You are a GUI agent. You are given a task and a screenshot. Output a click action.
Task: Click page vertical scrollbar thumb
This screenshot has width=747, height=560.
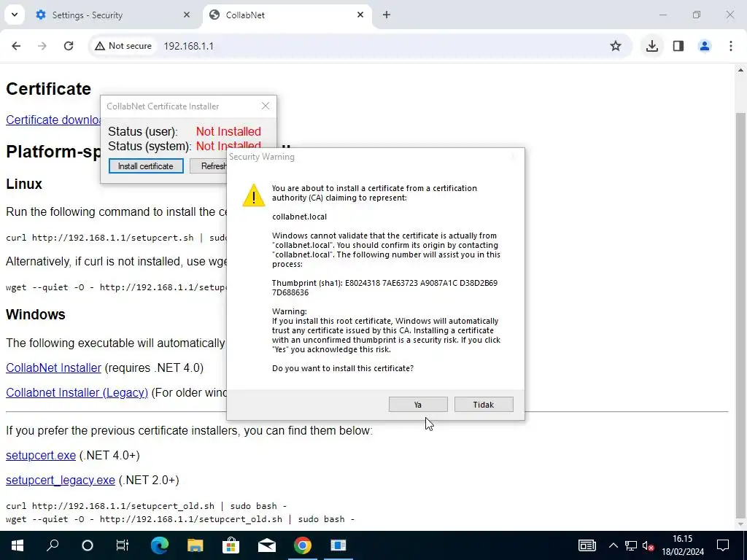(x=740, y=314)
